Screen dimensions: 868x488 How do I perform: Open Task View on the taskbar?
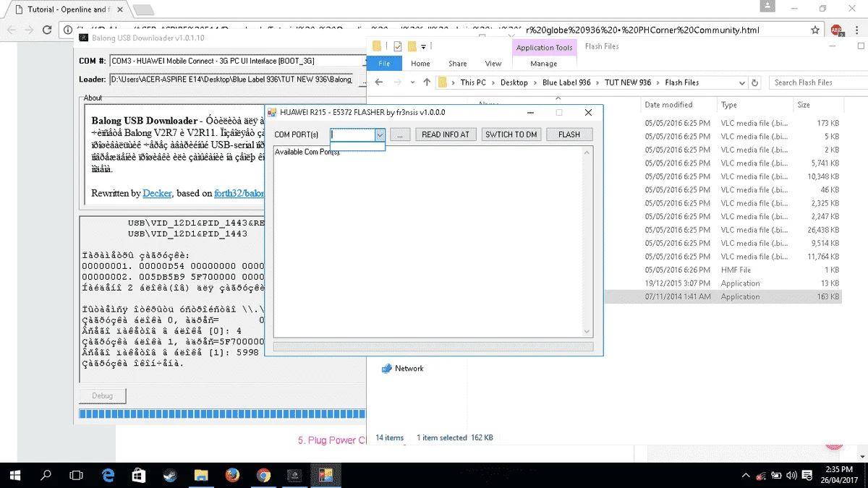click(x=76, y=475)
